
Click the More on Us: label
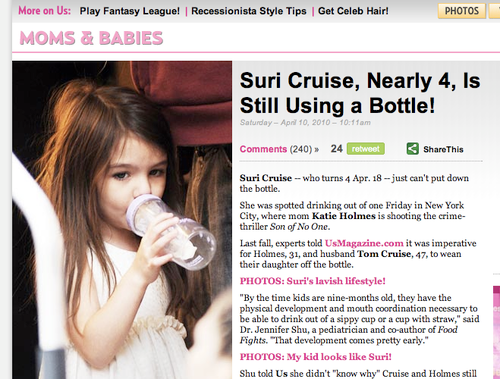45,11
